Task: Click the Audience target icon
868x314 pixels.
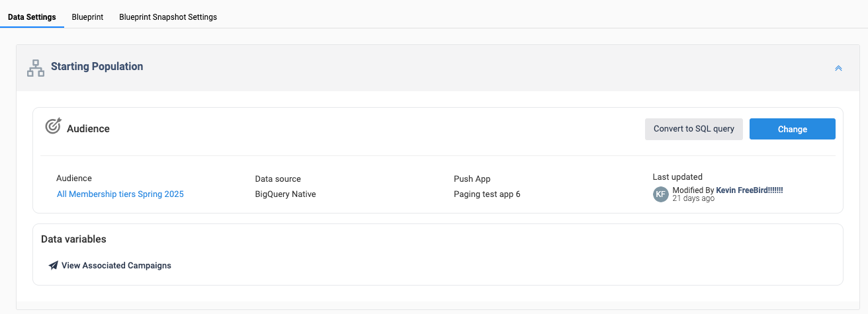Action: (x=53, y=126)
